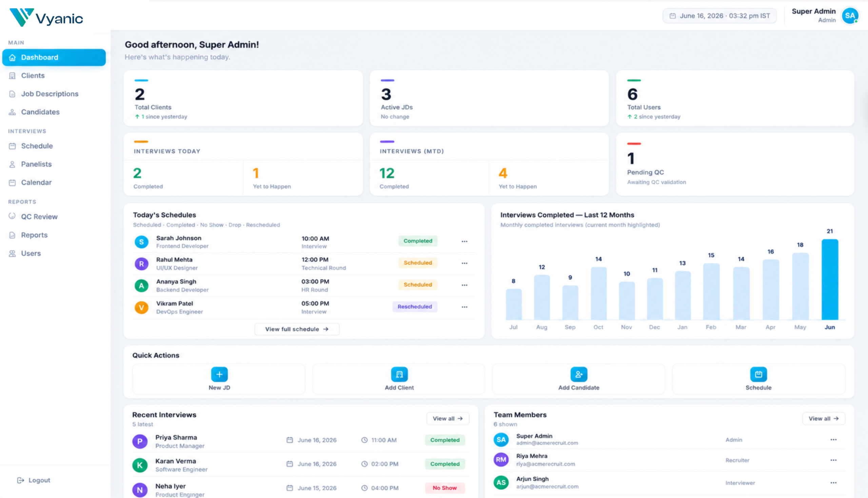
Task: Click the 05:00 PM time for Vikram Patel
Action: tap(315, 303)
